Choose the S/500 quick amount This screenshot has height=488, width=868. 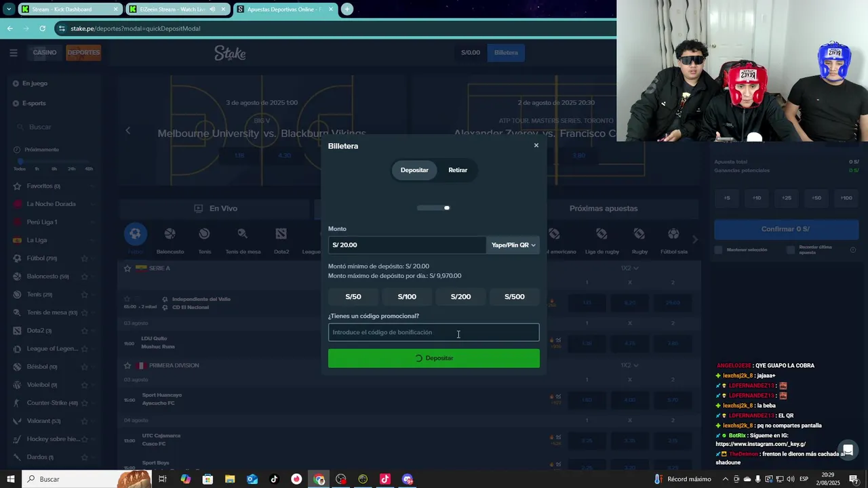(x=514, y=297)
